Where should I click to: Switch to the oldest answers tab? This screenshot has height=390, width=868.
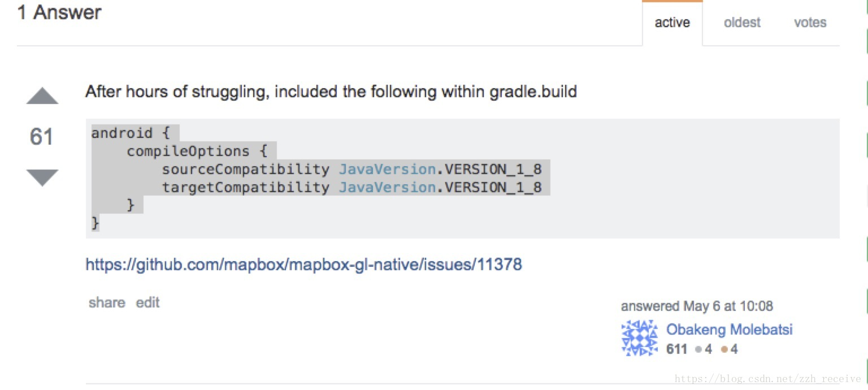coord(742,23)
